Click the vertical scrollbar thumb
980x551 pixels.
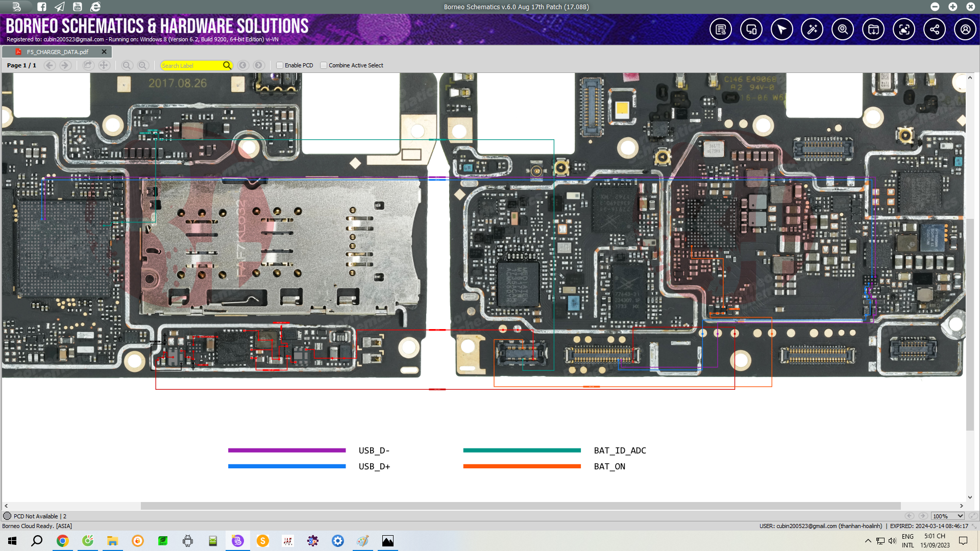pyautogui.click(x=970, y=324)
